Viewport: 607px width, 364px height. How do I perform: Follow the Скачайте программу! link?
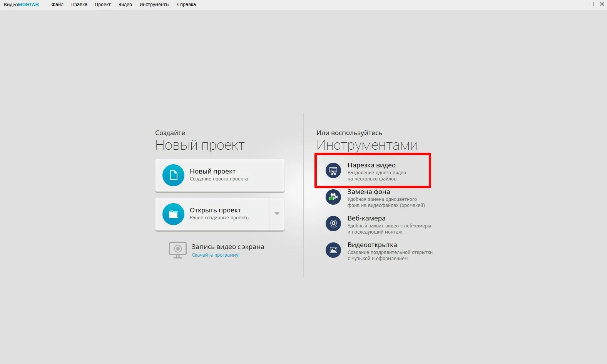pyautogui.click(x=216, y=255)
